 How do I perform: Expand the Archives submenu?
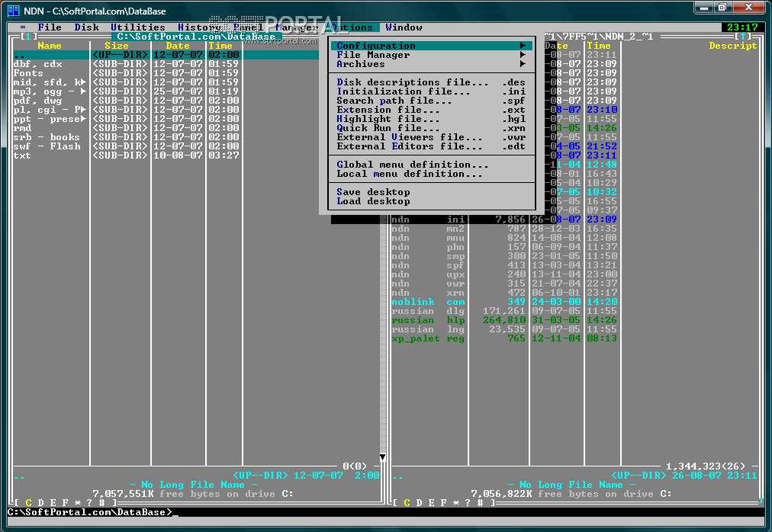coord(431,64)
